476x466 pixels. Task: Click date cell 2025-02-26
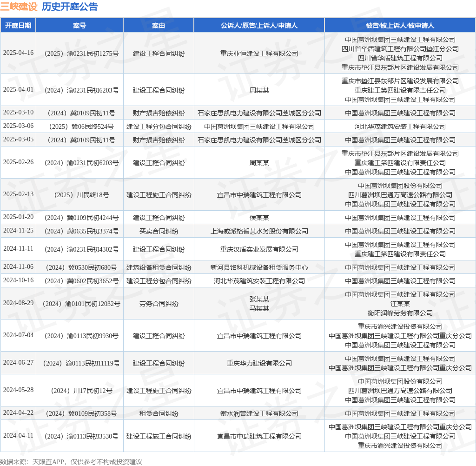[x=18, y=162]
